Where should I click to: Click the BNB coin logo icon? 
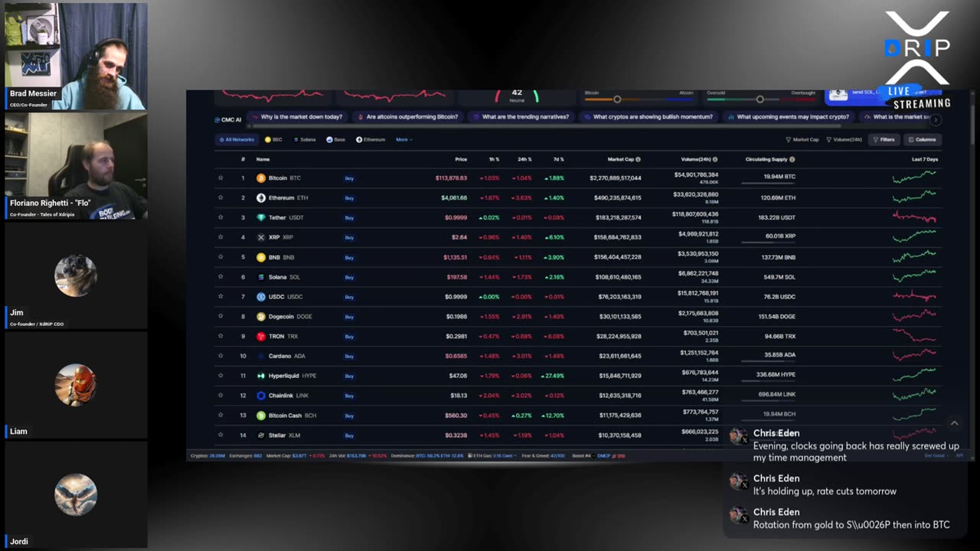(261, 257)
